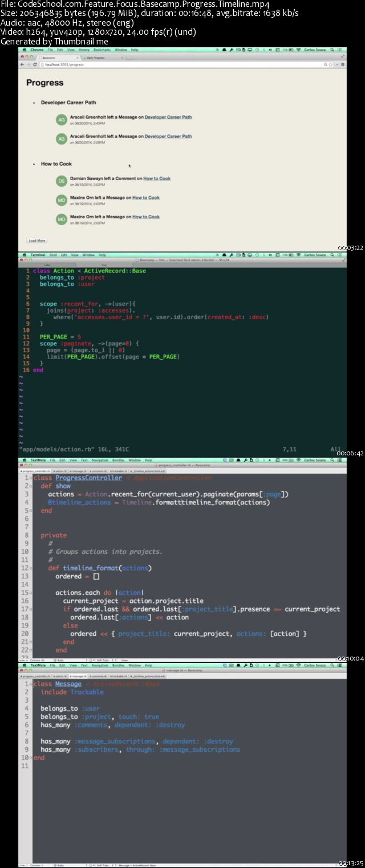Collapse class ProgressController fold at line 1
The image size is (365, 868).
point(31,478)
